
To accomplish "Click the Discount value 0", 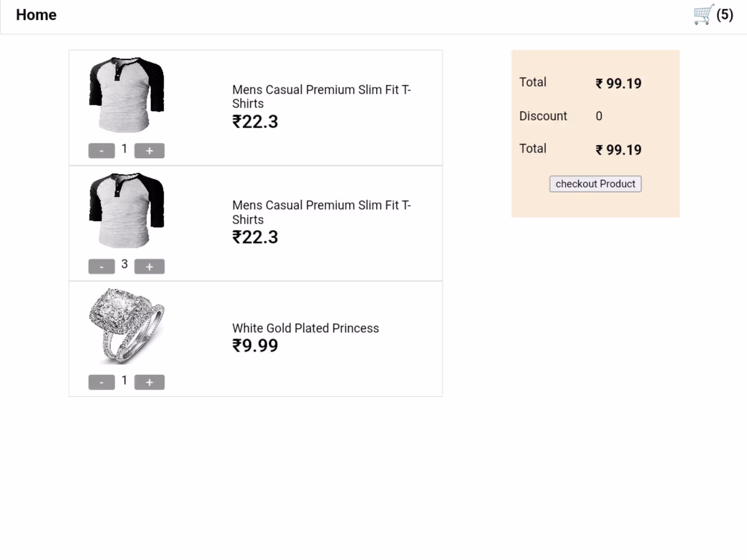I will pyautogui.click(x=599, y=116).
